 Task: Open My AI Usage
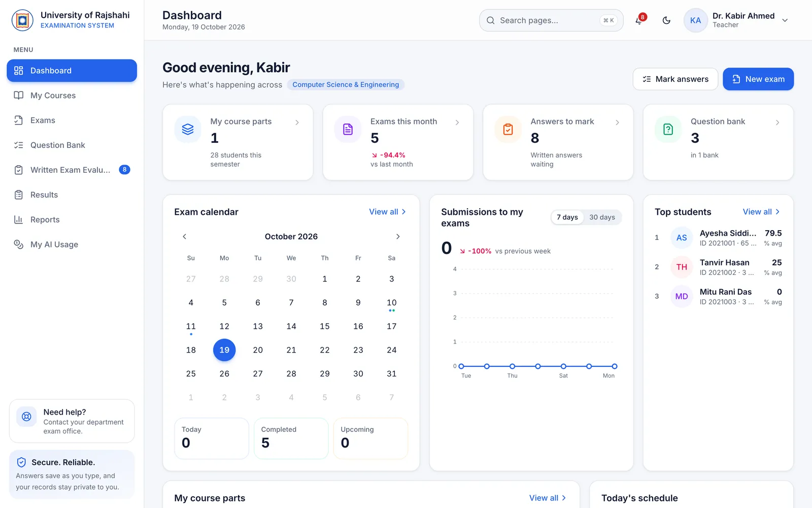point(72,244)
